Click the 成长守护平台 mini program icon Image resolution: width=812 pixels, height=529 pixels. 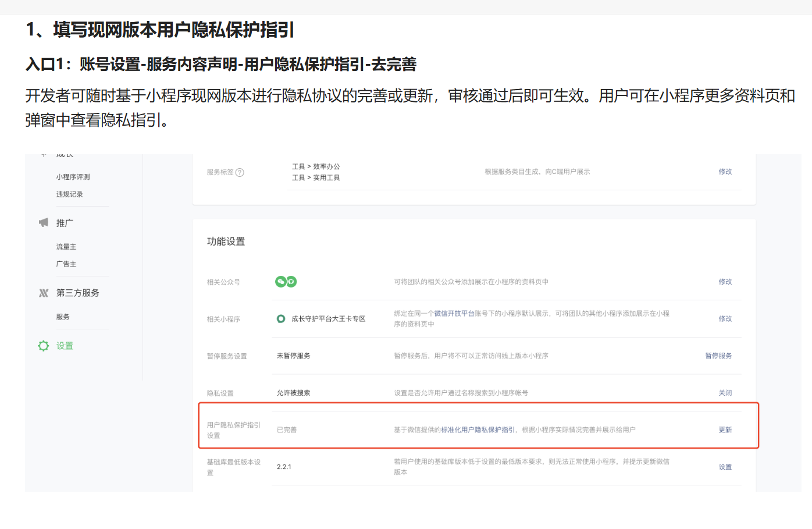coord(281,319)
